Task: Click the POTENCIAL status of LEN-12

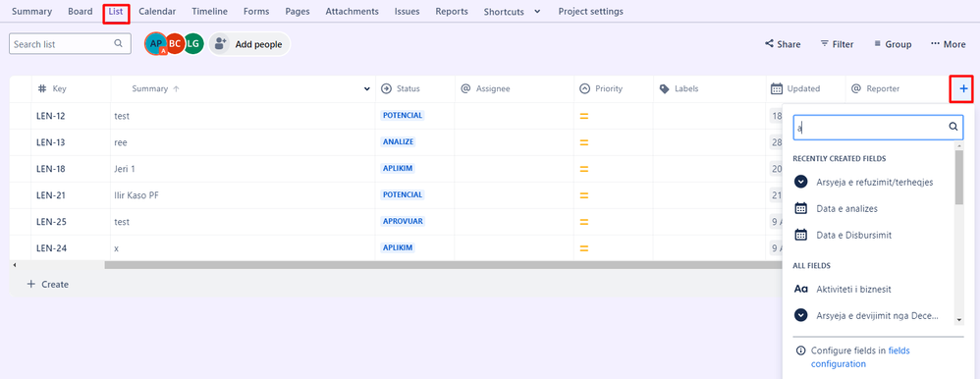Action: (403, 116)
